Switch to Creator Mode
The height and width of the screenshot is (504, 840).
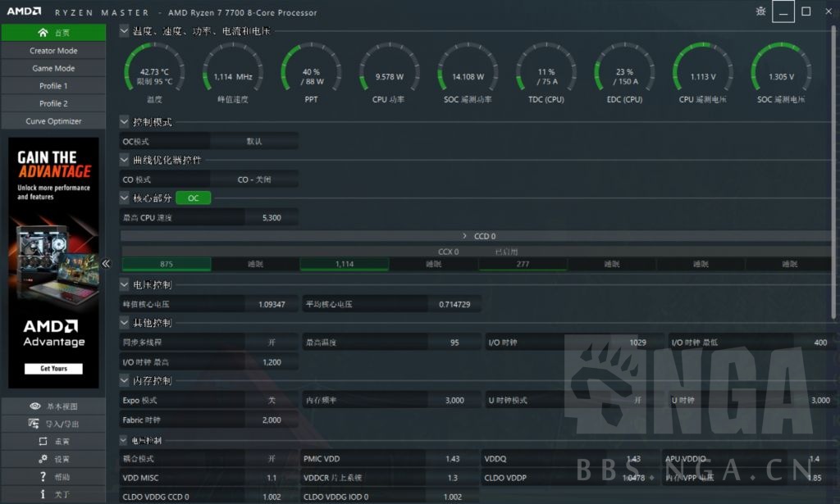point(53,50)
